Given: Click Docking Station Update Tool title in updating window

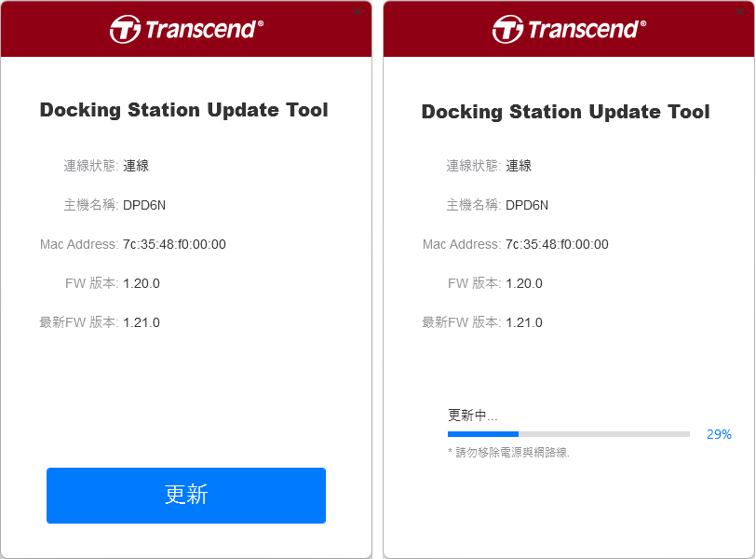Looking at the screenshot, I should tap(565, 112).
